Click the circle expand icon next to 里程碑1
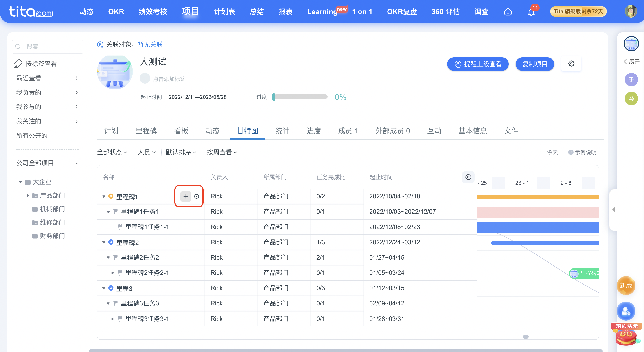Screen dimensions: 644x352 pos(196,196)
